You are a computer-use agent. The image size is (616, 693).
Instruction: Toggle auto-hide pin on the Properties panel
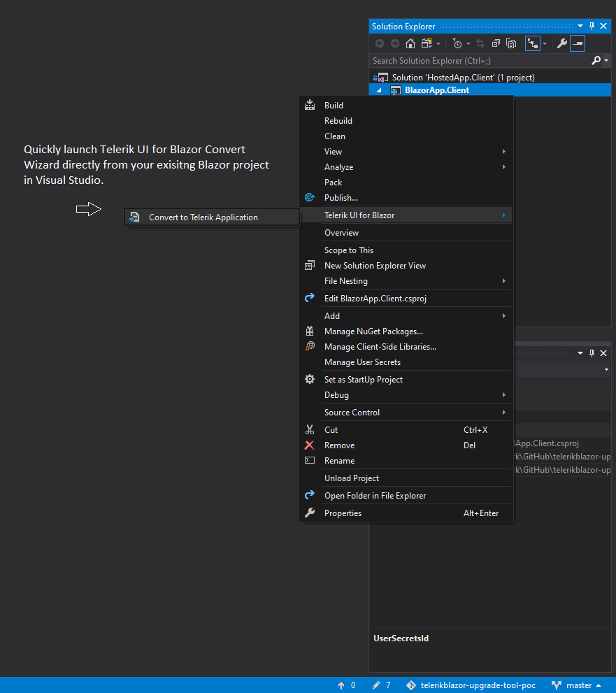point(592,353)
